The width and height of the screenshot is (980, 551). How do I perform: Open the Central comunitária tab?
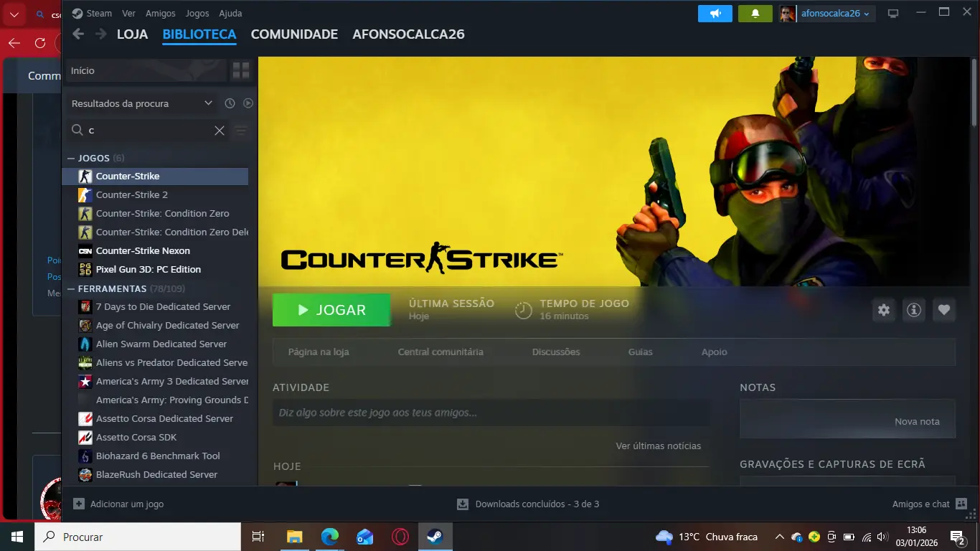[x=440, y=352]
